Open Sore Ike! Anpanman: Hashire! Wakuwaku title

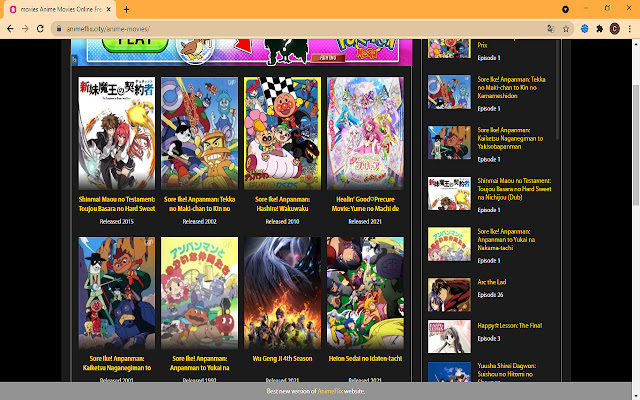(x=282, y=204)
